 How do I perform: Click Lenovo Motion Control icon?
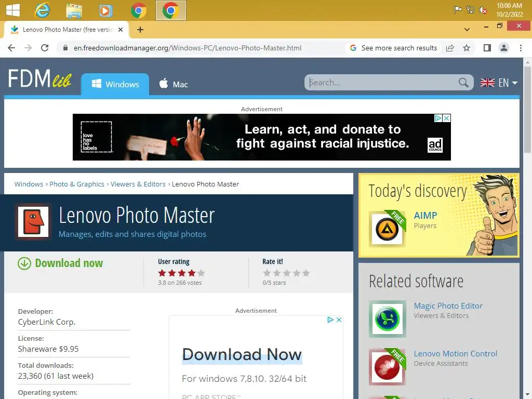[x=387, y=367]
